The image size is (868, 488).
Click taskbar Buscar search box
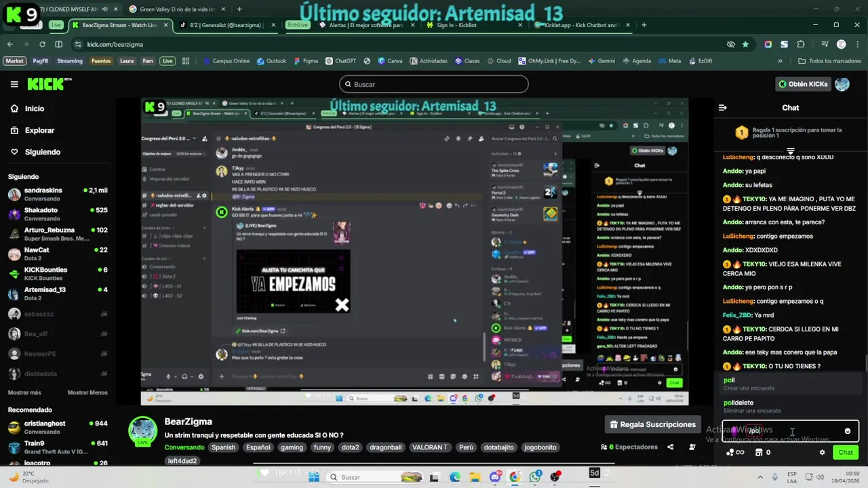tap(374, 477)
